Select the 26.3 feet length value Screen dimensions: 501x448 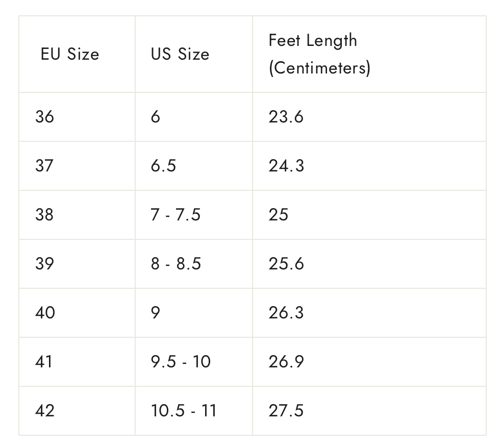coord(286,313)
